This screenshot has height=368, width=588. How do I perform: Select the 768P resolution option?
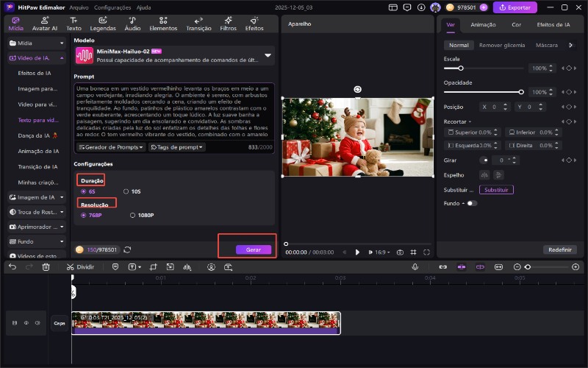click(x=91, y=215)
